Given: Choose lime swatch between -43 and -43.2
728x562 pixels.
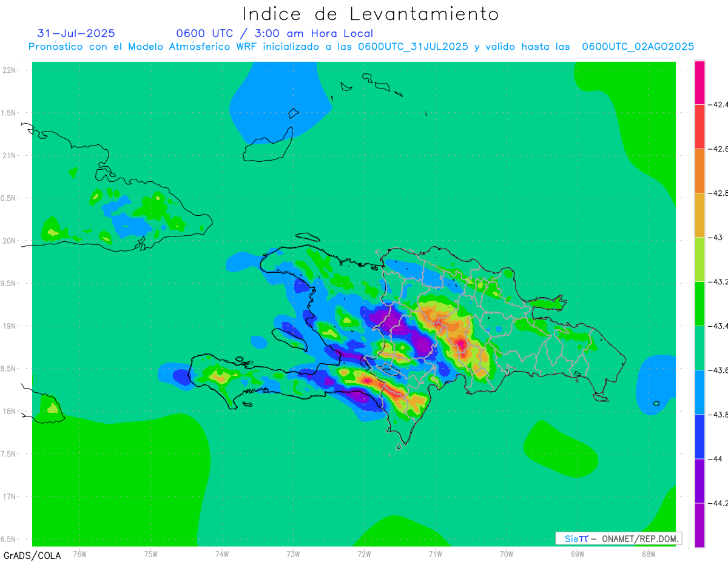Looking at the screenshot, I should point(699,259).
